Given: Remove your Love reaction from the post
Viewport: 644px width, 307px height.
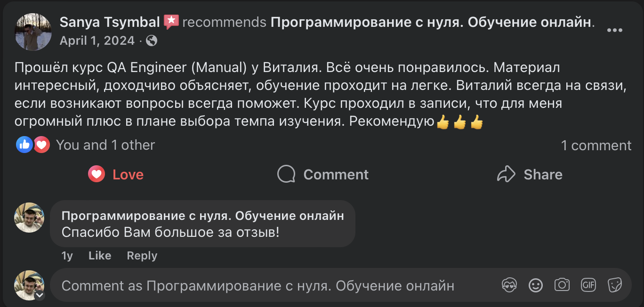Looking at the screenshot, I should 115,174.
